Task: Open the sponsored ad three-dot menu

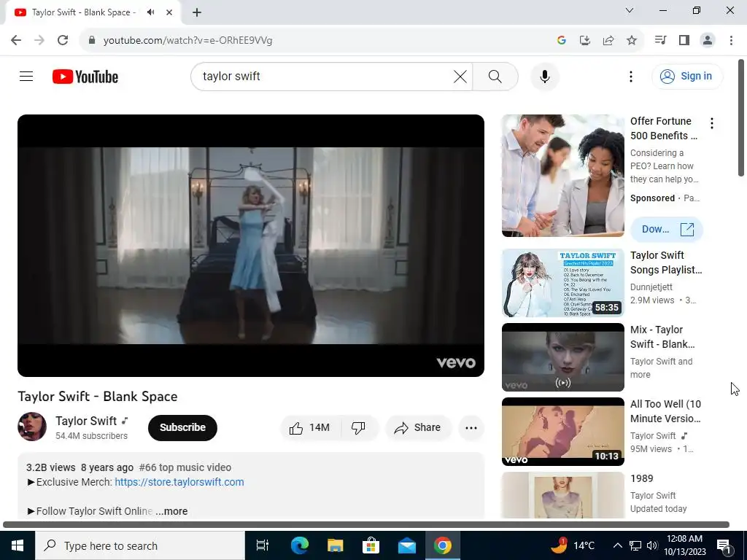Action: click(x=712, y=123)
